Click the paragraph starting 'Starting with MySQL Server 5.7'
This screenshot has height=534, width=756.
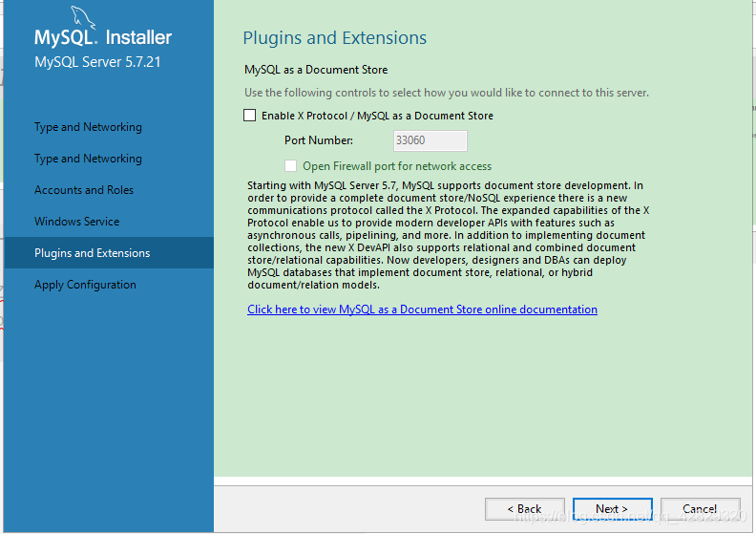449,235
